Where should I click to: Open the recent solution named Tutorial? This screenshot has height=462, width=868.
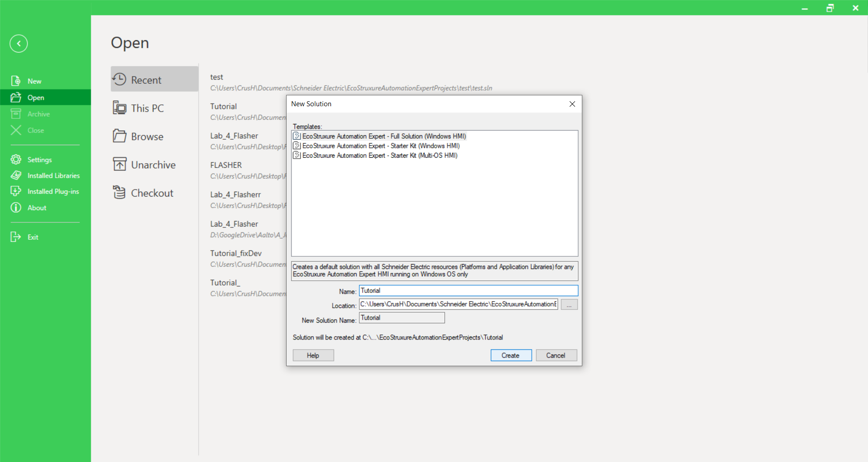tap(223, 107)
